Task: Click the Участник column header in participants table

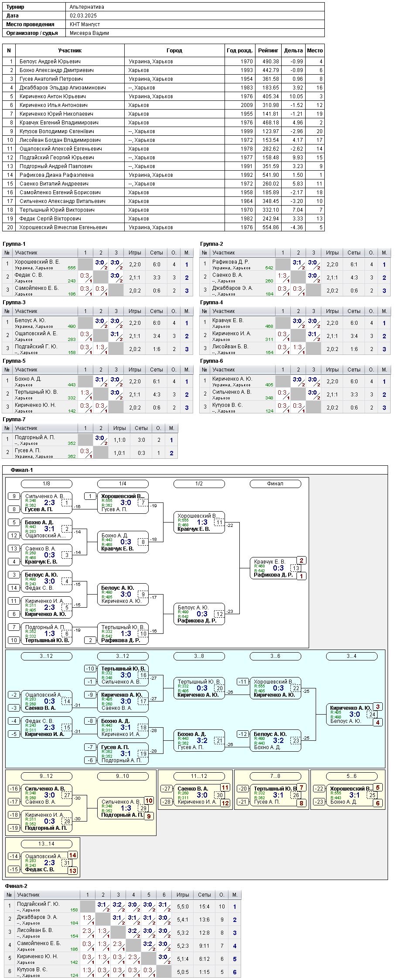Action: [x=70, y=51]
